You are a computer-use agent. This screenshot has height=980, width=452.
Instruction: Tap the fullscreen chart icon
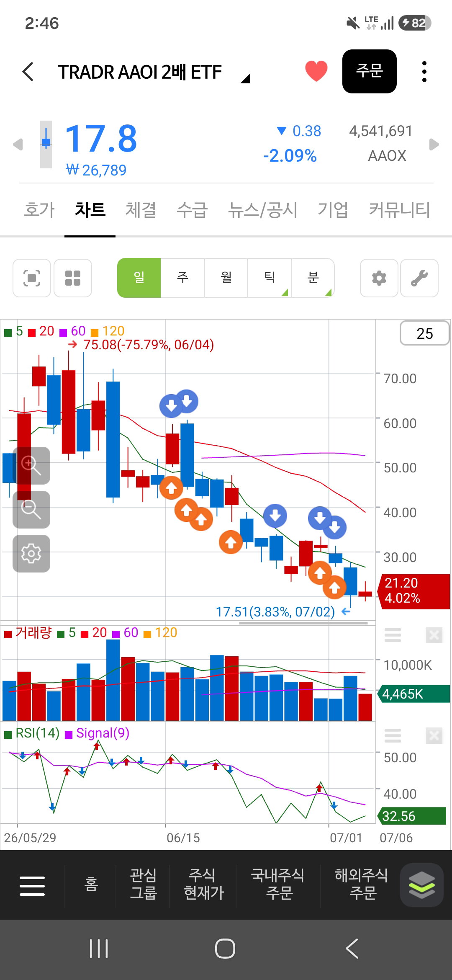[32, 278]
